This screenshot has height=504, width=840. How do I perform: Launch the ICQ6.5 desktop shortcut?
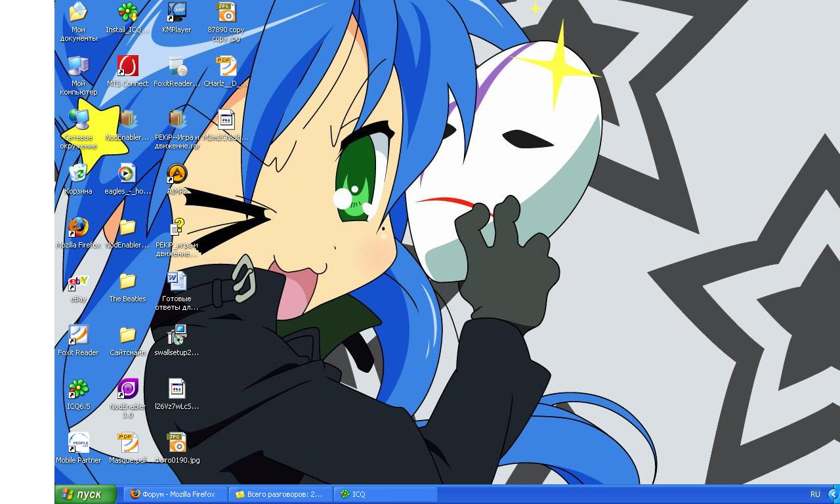tap(78, 388)
